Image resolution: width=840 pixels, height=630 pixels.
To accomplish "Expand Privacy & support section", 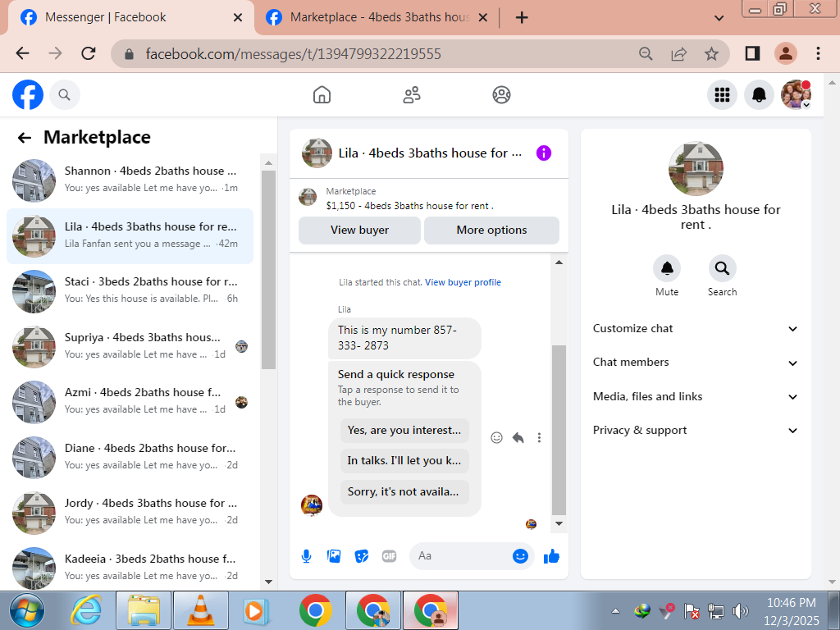I will 696,430.
